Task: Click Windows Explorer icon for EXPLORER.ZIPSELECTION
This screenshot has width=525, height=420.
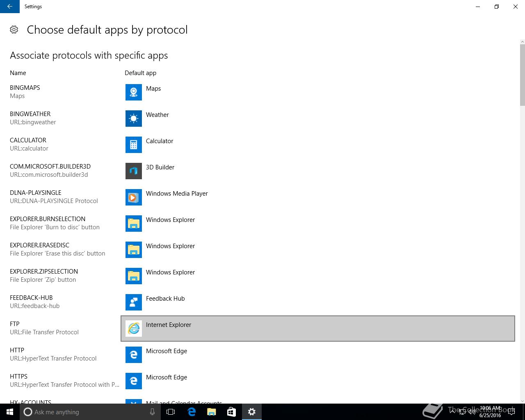Action: point(134,276)
